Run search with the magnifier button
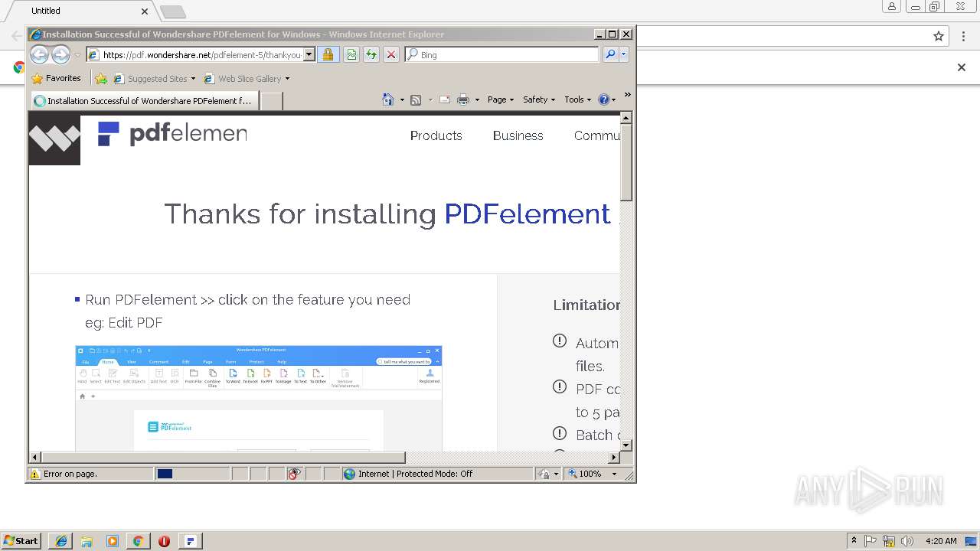980x551 pixels. point(609,55)
